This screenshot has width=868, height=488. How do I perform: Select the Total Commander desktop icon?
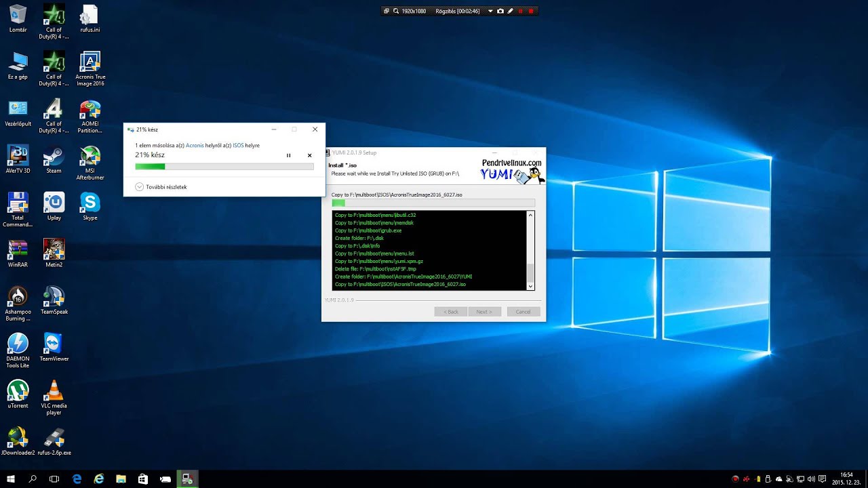[x=18, y=210]
